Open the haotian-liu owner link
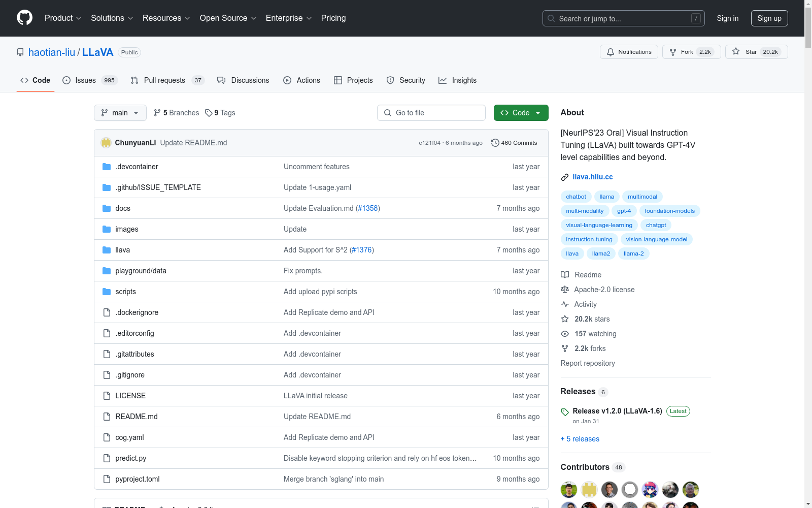This screenshot has width=812, height=508. pos(52,52)
